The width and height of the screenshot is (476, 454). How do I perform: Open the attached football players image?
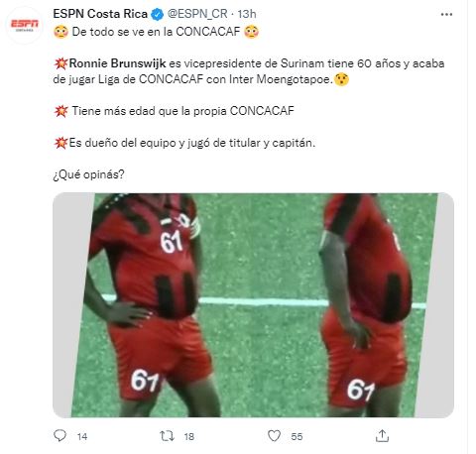pos(253,305)
